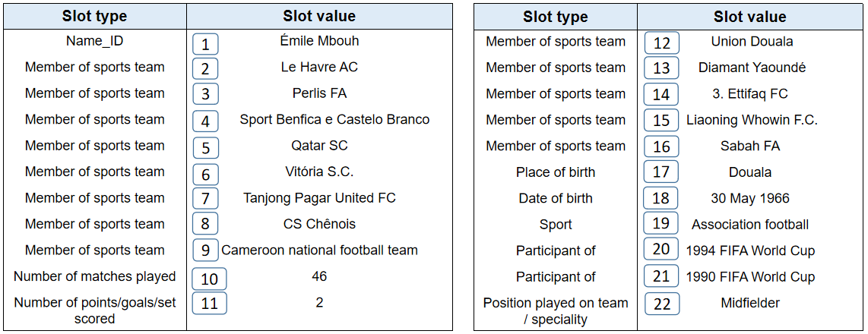Click the Date of birth slot type
This screenshot has height=334, width=868.
point(556,198)
